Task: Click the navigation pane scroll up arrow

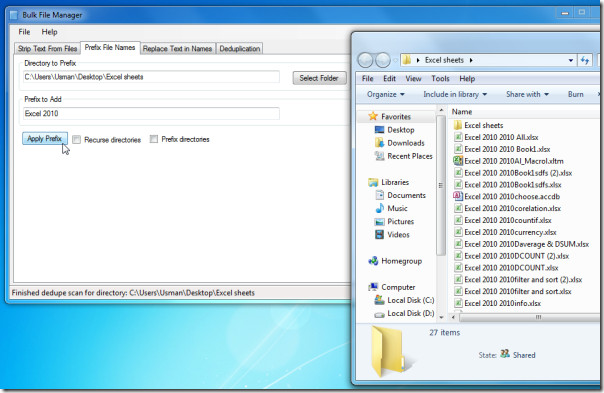Action: point(441,111)
